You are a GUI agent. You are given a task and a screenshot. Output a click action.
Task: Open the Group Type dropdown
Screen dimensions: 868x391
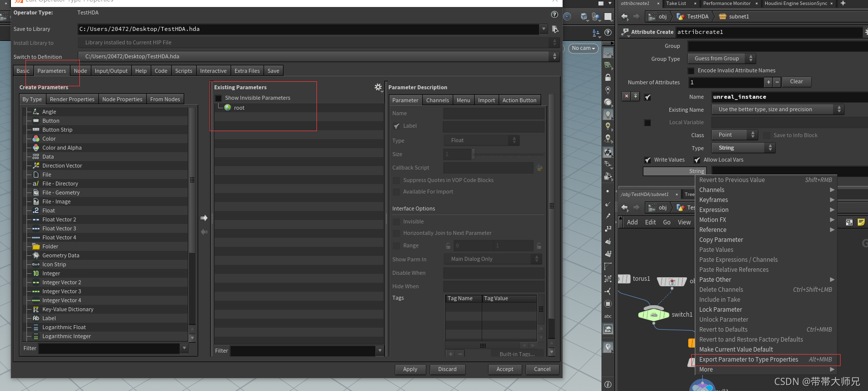tap(721, 59)
